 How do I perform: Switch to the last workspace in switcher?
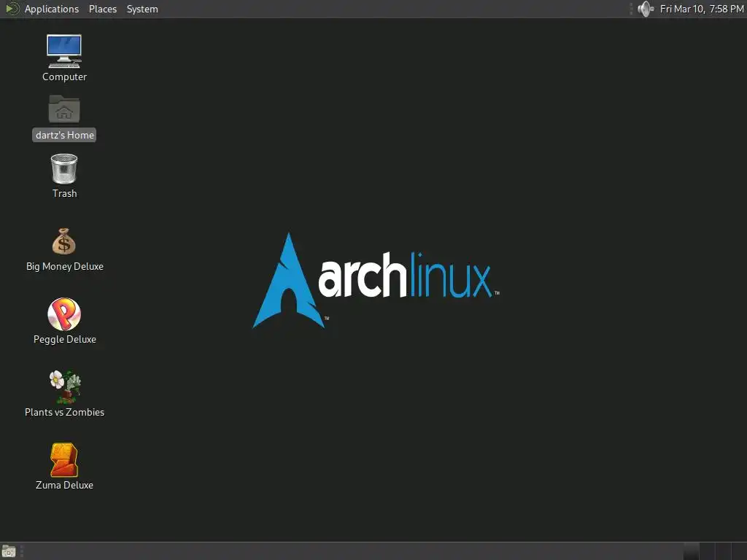[739, 551]
